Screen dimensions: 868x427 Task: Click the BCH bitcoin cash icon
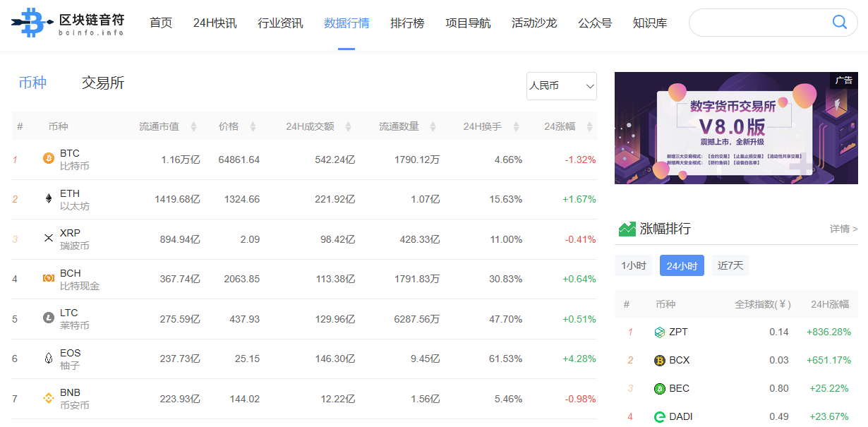[49, 279]
